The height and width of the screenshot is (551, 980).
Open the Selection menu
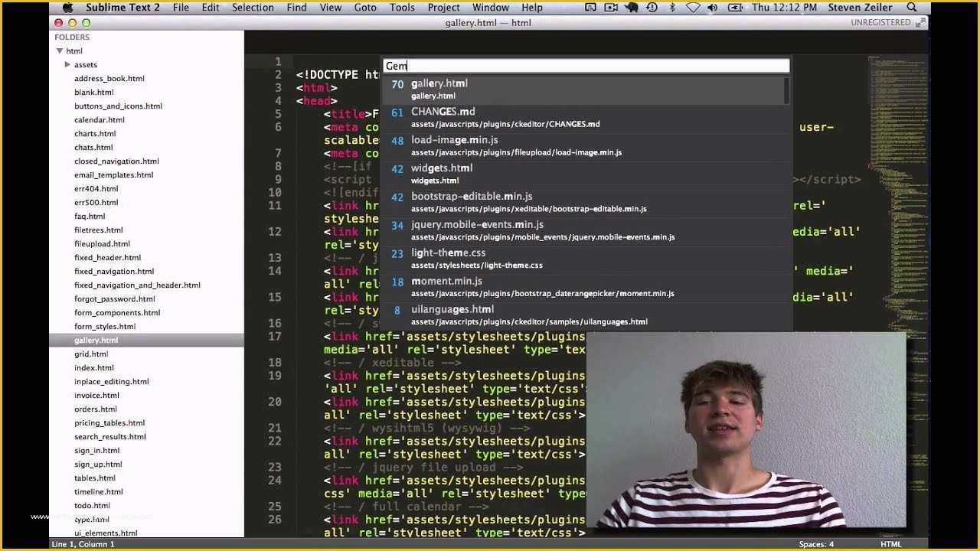(x=253, y=8)
